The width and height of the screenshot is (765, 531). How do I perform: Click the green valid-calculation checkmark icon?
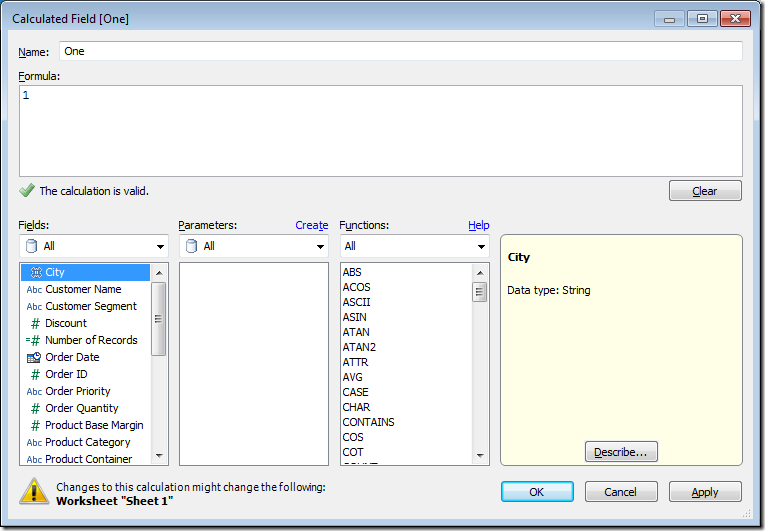(27, 190)
